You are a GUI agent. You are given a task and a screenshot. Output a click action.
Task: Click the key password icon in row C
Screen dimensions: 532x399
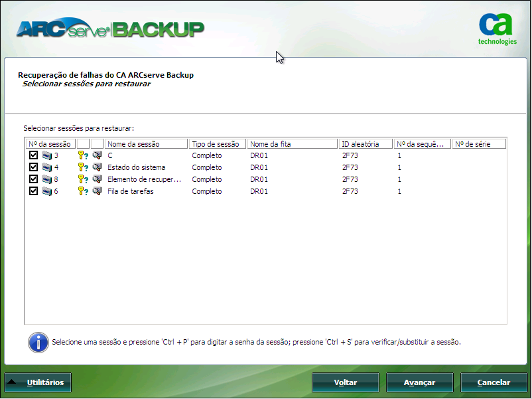(83, 155)
